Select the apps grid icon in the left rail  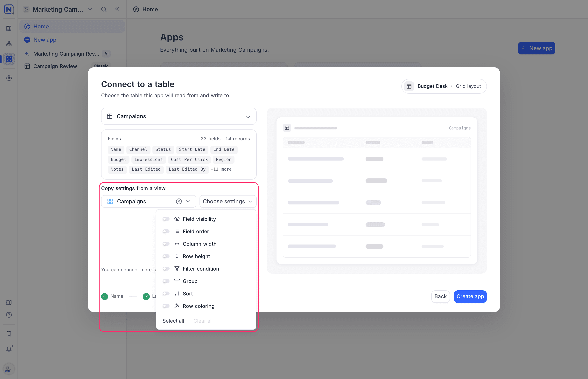9,59
